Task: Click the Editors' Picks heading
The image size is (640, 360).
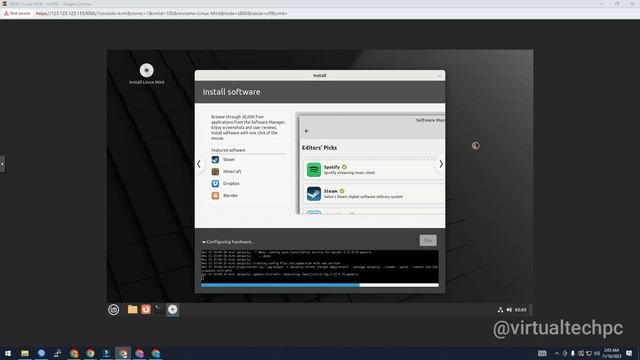Action: click(x=319, y=148)
